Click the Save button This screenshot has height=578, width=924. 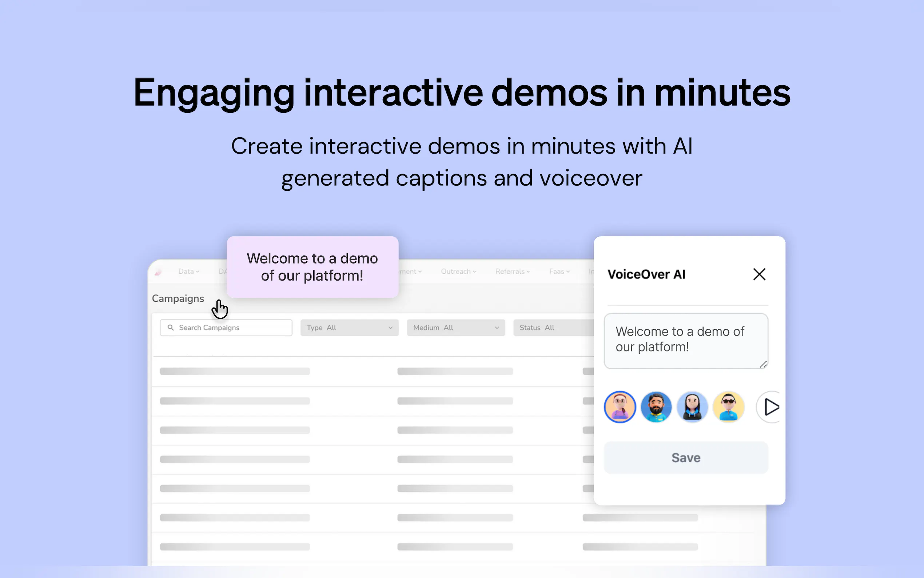[686, 458]
